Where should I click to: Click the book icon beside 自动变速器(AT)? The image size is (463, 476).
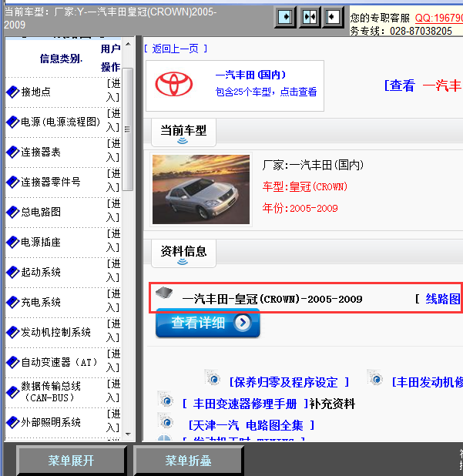pos(13,362)
